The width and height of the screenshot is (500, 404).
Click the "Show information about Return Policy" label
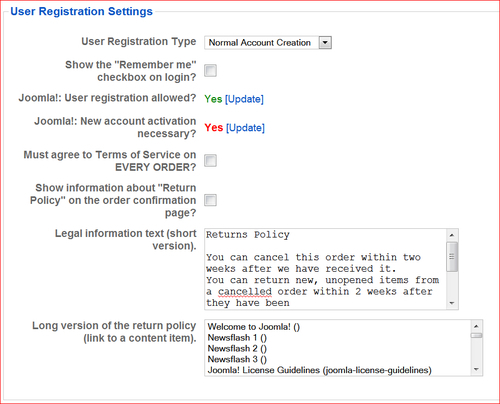(113, 200)
